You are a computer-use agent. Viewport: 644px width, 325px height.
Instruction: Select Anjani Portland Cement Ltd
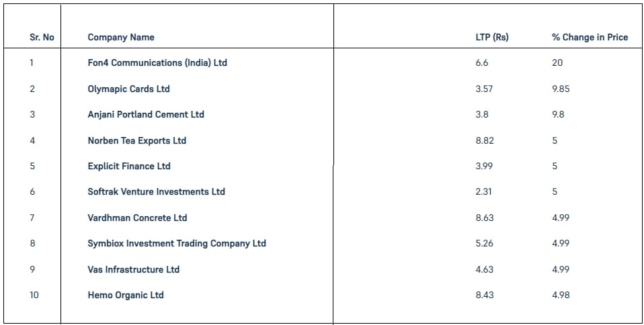(x=146, y=114)
